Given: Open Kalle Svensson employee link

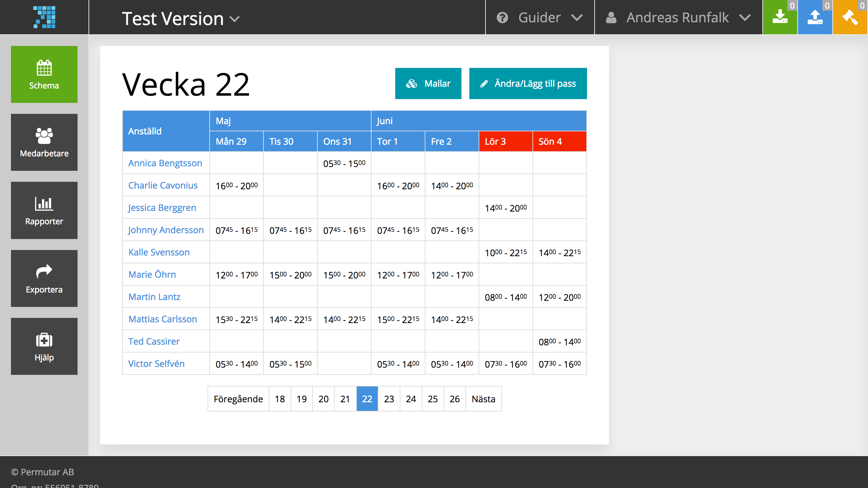Looking at the screenshot, I should pos(159,252).
